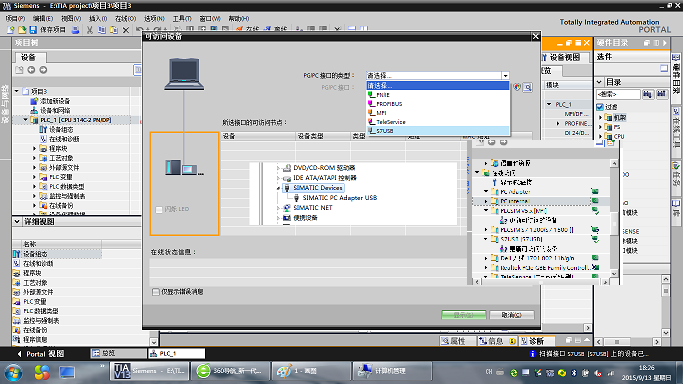Open 计算机管理 from the taskbar
Viewport: 683px width, 384px height.
pos(391,371)
